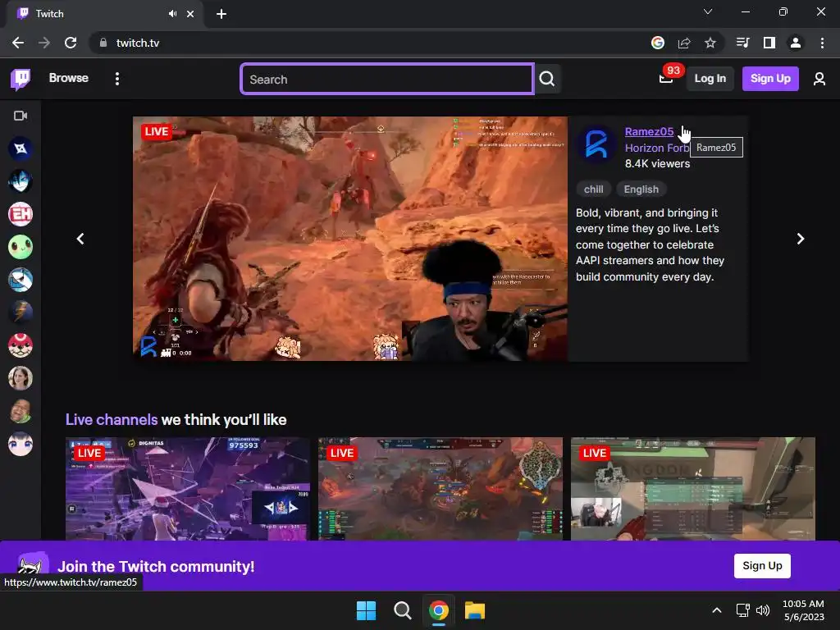
Task: Open Windows taskbar search
Action: (x=402, y=610)
